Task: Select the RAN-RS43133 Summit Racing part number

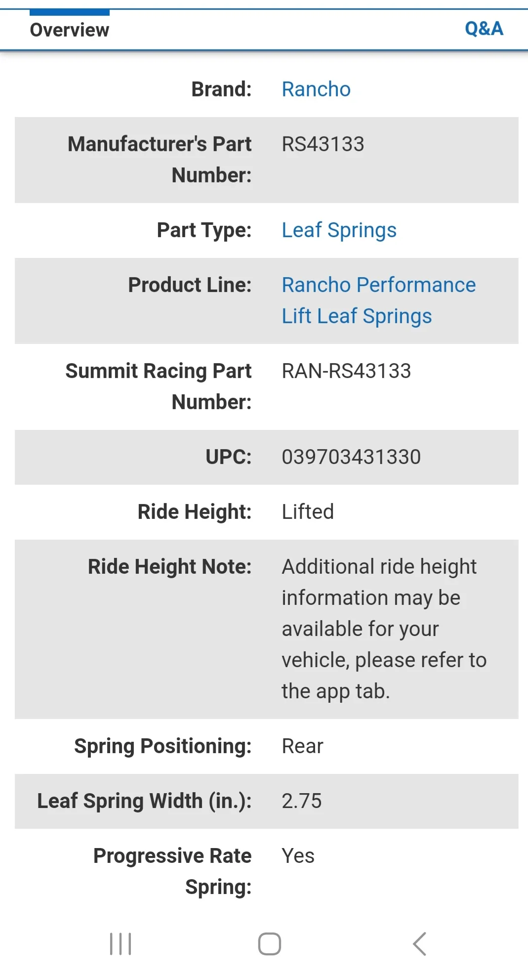Action: pyautogui.click(x=346, y=371)
